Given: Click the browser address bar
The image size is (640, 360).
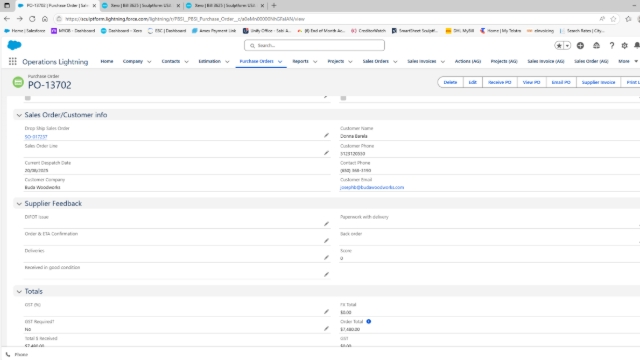Looking at the screenshot, I should click(327, 19).
